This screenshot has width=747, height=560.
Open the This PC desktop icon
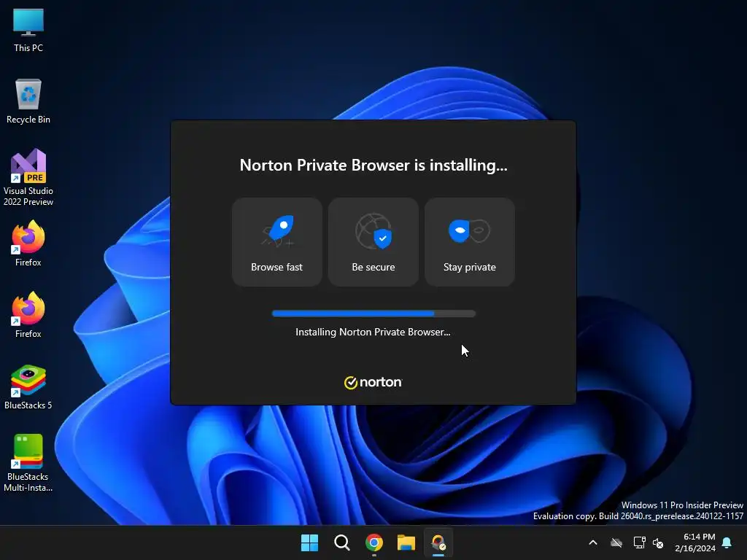pos(28,31)
